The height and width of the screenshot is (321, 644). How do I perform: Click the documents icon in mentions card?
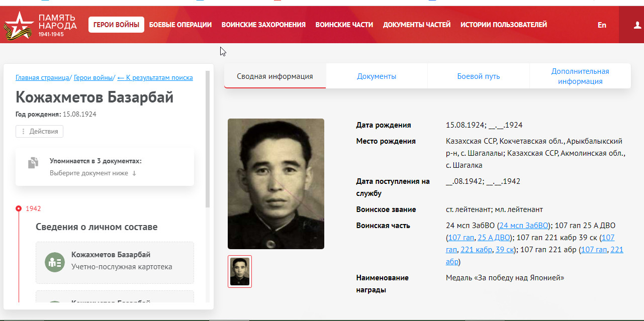(33, 162)
